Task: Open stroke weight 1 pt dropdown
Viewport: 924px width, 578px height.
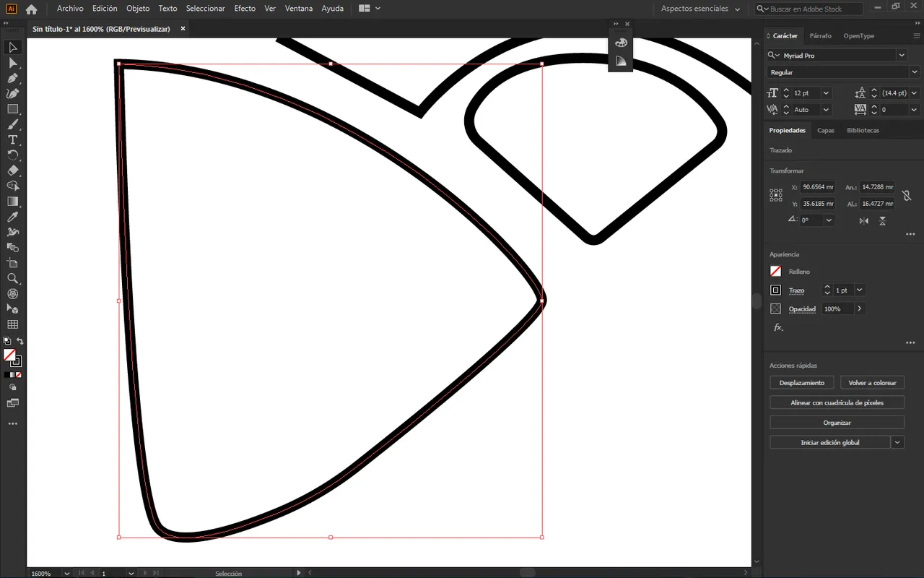Action: 859,290
